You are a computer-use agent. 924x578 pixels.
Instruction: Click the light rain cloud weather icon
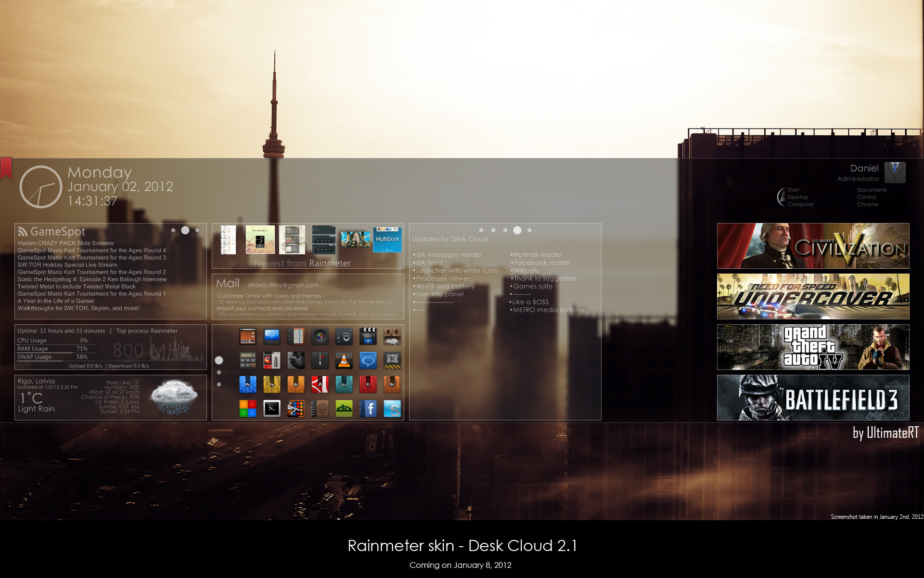[x=174, y=397]
